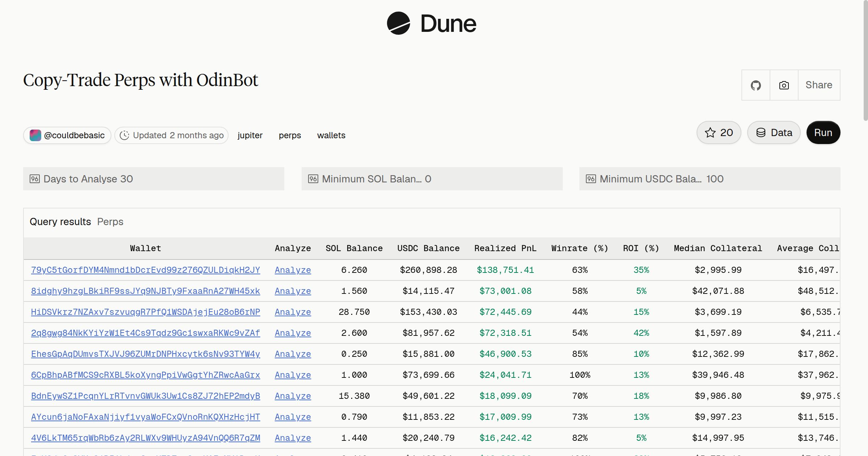Select the wallets tag
The image size is (868, 456).
point(331,135)
